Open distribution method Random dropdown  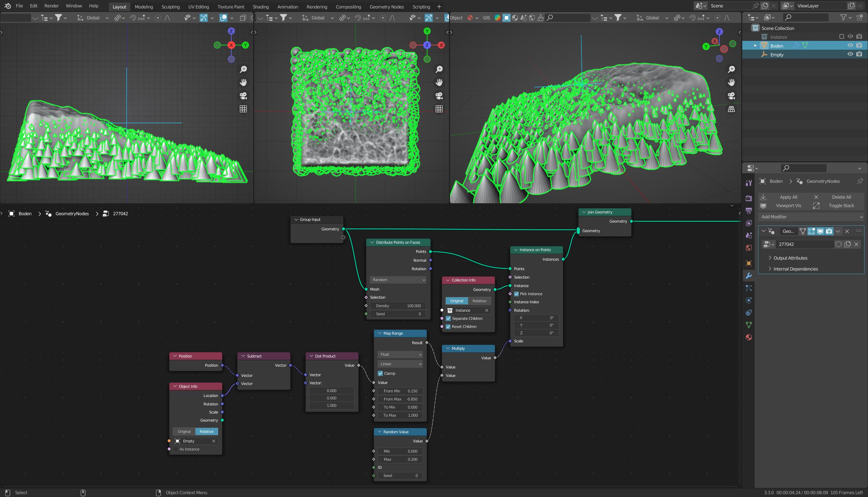398,280
